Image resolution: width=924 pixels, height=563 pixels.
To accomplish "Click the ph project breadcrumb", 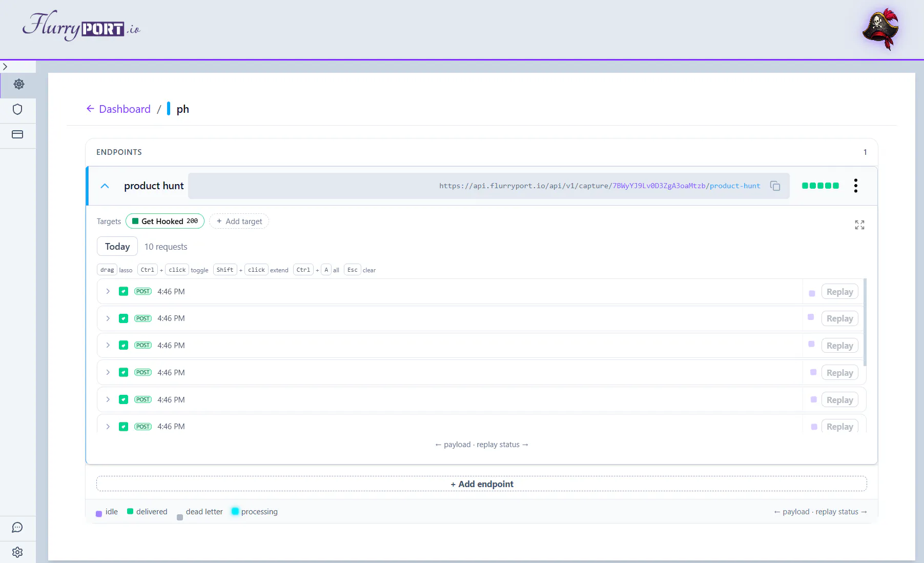I will 182,109.
